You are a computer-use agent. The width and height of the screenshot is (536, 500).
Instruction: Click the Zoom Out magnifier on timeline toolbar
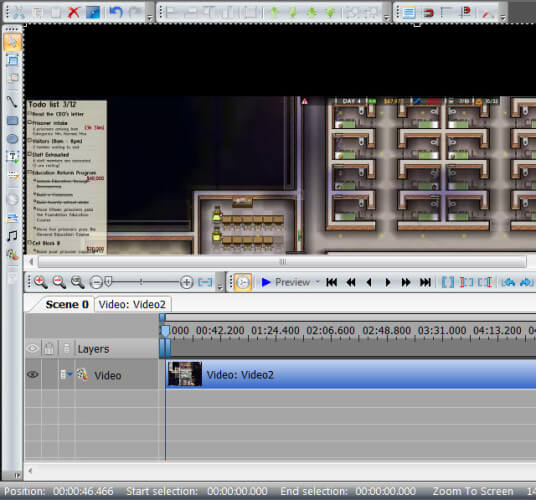coord(59,282)
